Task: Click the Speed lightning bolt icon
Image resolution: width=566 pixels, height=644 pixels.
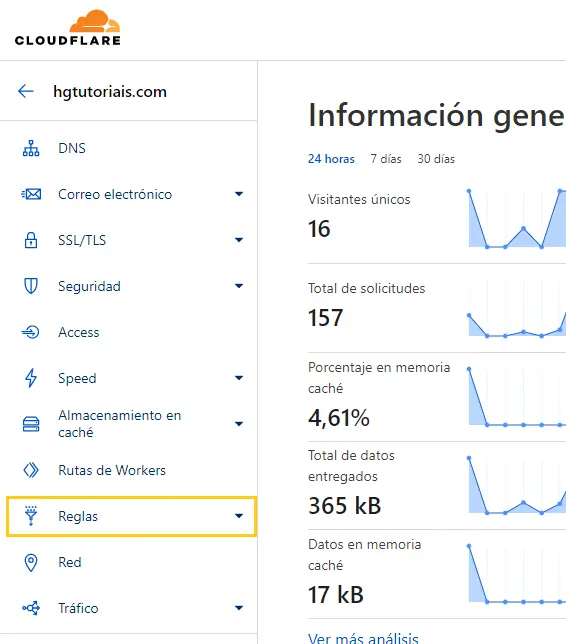Action: [31, 378]
